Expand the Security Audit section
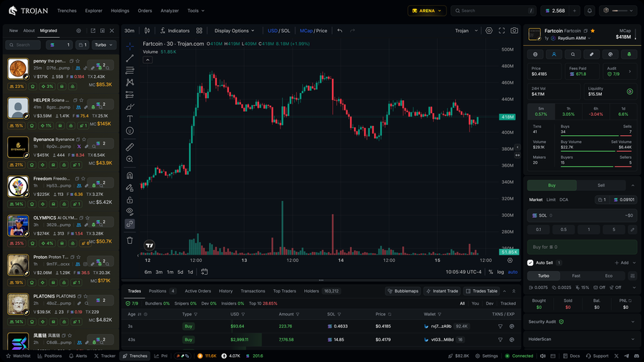Image resolution: width=644 pixels, height=362 pixels. click(x=582, y=322)
